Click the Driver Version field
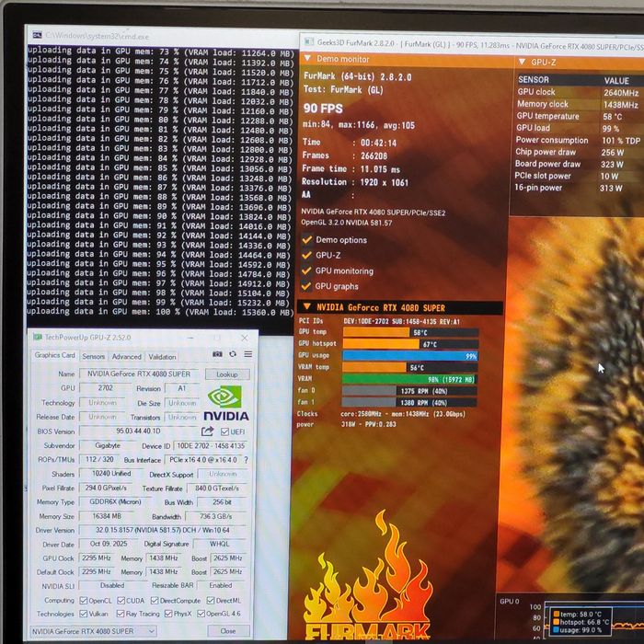This screenshot has height=644, width=644. (163, 530)
